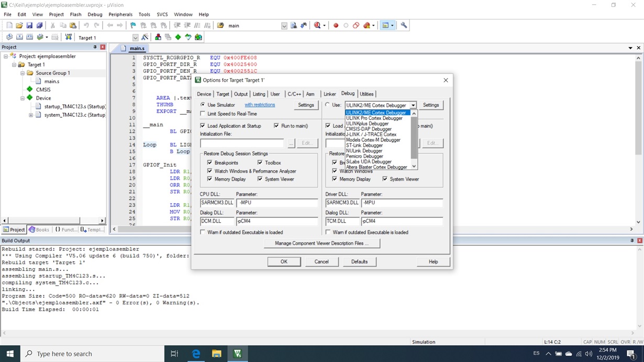Open the Utilities tab
The width and height of the screenshot is (644, 362).
tap(367, 94)
